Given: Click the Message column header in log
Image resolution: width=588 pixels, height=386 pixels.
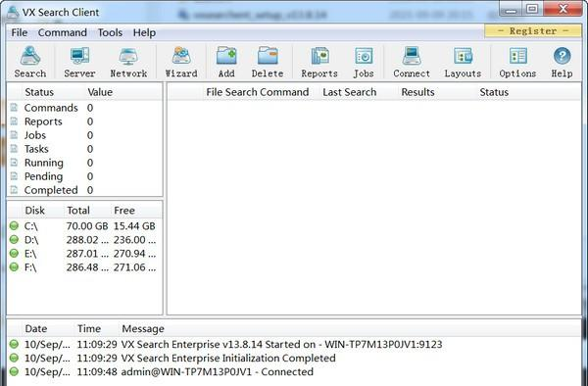Looking at the screenshot, I should pos(143,328).
